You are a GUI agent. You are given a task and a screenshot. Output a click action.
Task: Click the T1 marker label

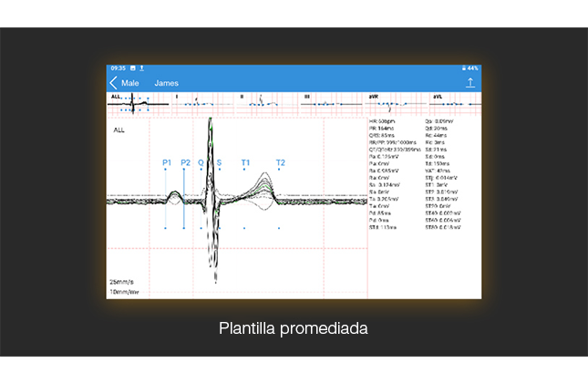(245, 162)
